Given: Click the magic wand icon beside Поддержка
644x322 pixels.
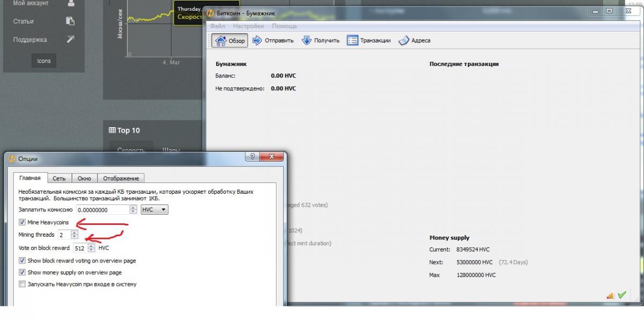Looking at the screenshot, I should (70, 39).
